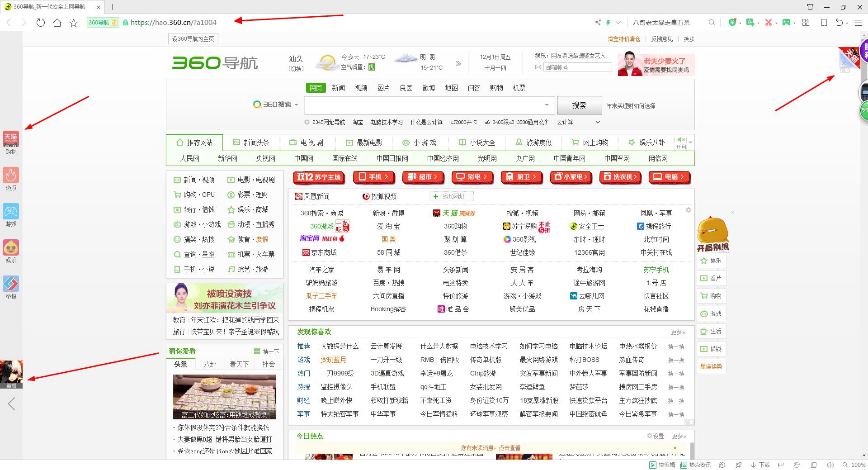The height and width of the screenshot is (470, 868).
Task: Select the 视频 search tab
Action: [x=361, y=88]
